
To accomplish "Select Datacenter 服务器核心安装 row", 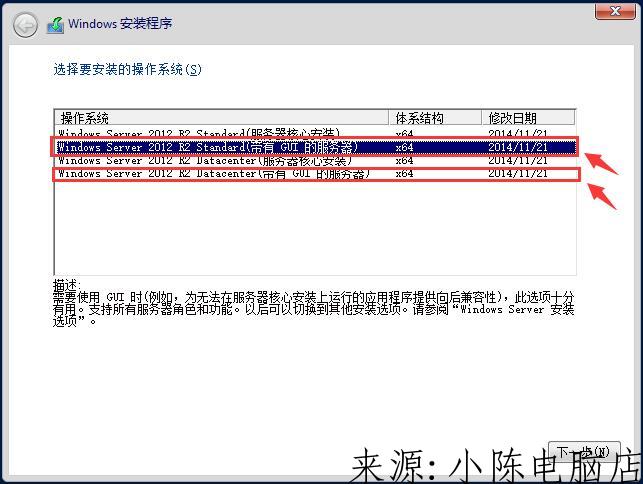I will (315, 160).
